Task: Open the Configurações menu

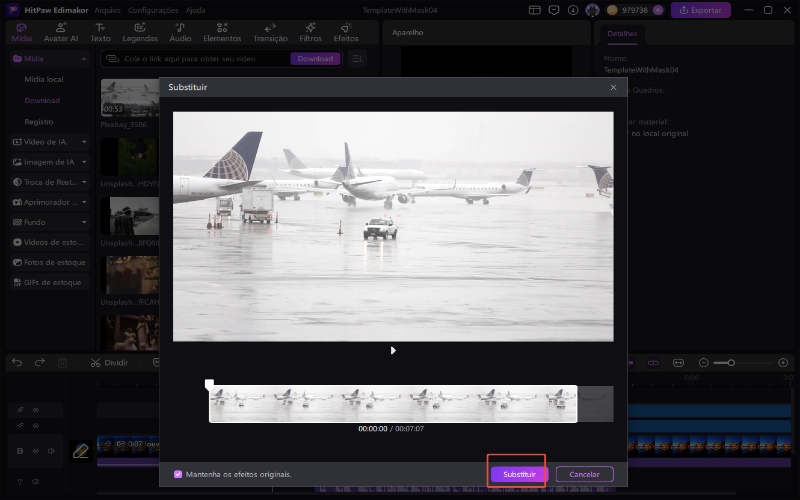Action: [x=153, y=10]
